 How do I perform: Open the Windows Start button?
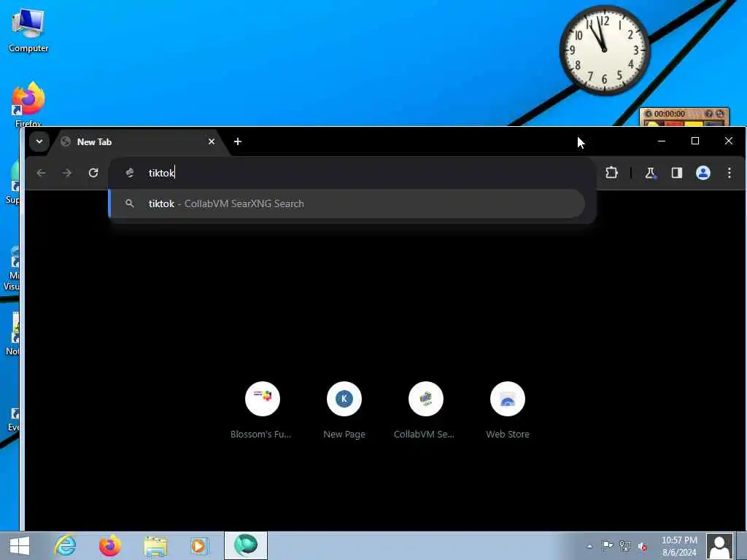20,545
